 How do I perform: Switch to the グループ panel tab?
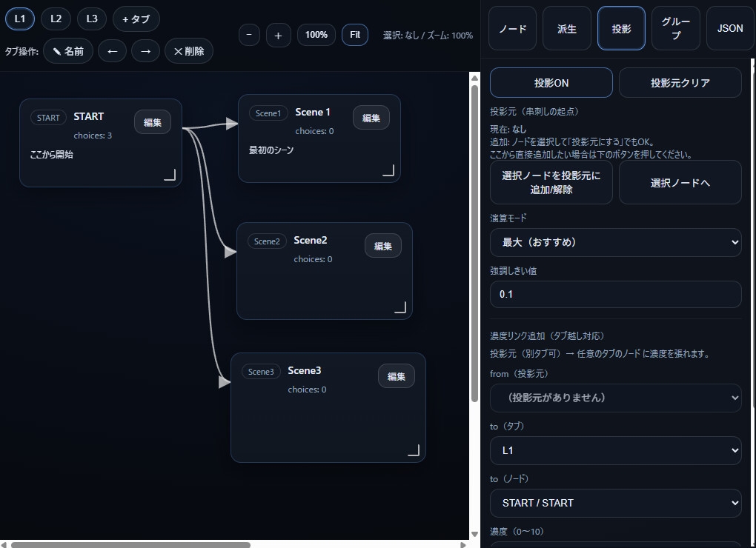(x=675, y=28)
